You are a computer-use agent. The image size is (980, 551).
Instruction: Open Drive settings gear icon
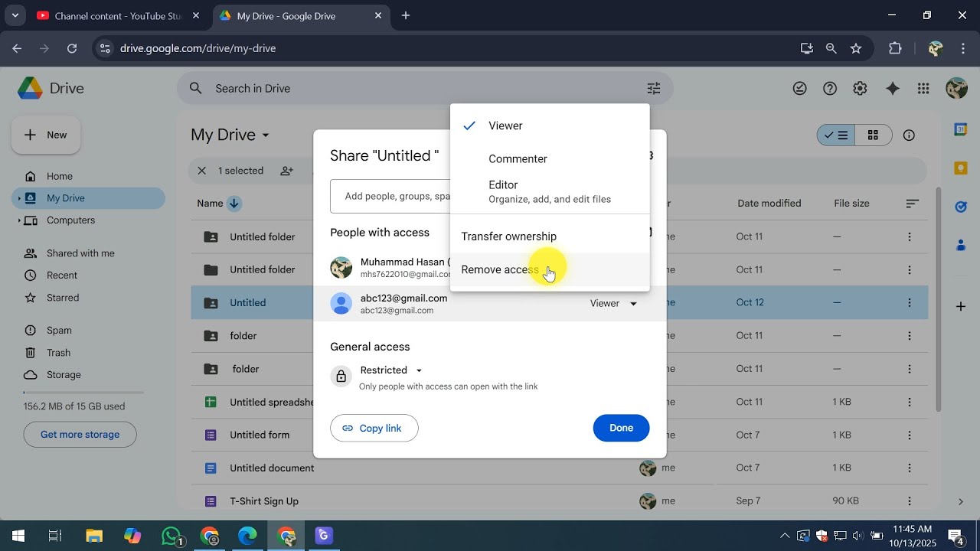[x=860, y=89]
